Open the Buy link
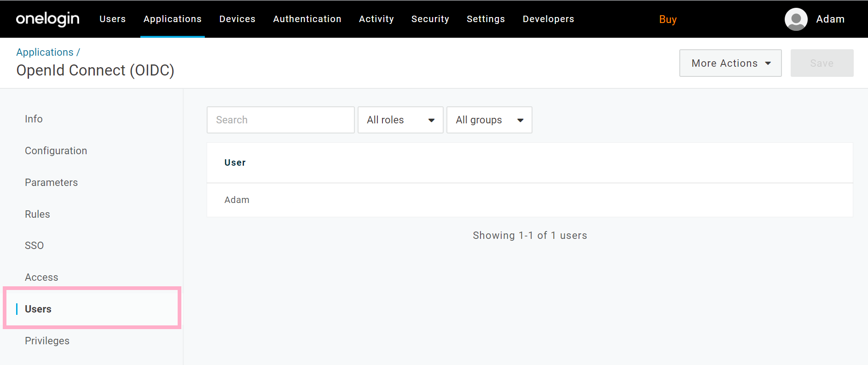Image resolution: width=868 pixels, height=365 pixels. (x=668, y=19)
